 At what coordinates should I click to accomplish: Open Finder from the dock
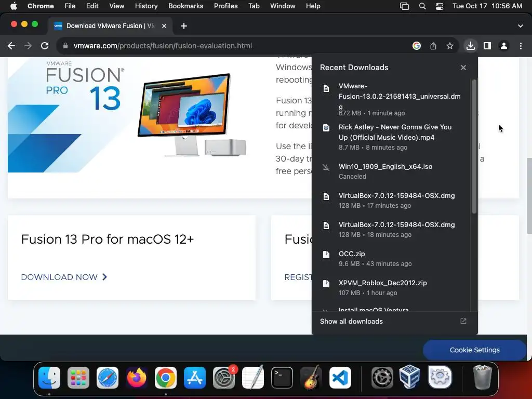(49, 377)
